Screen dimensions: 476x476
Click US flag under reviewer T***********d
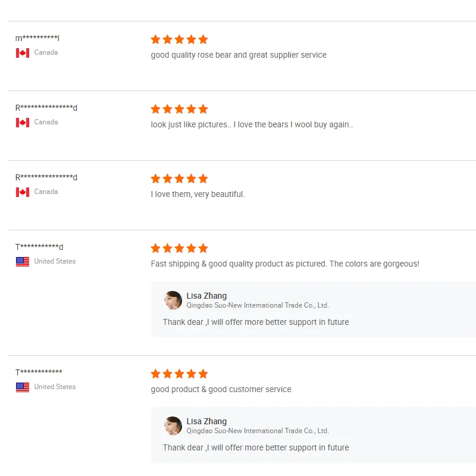point(23,262)
